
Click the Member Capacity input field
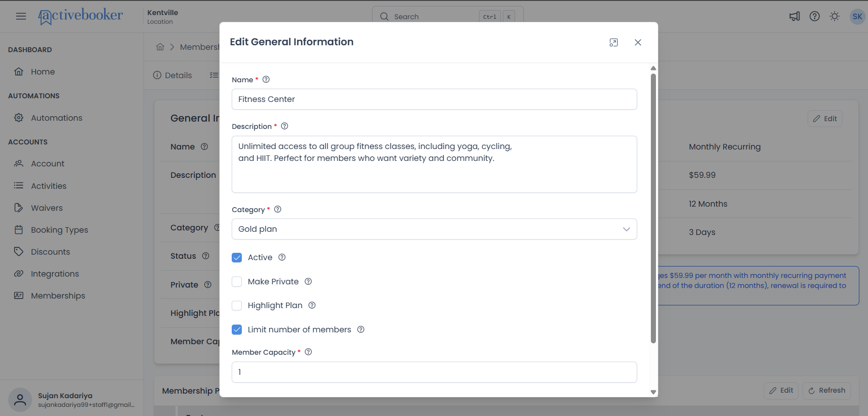(434, 372)
